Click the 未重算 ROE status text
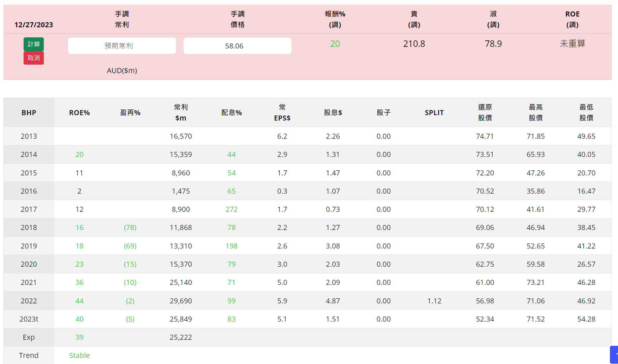 [573, 43]
